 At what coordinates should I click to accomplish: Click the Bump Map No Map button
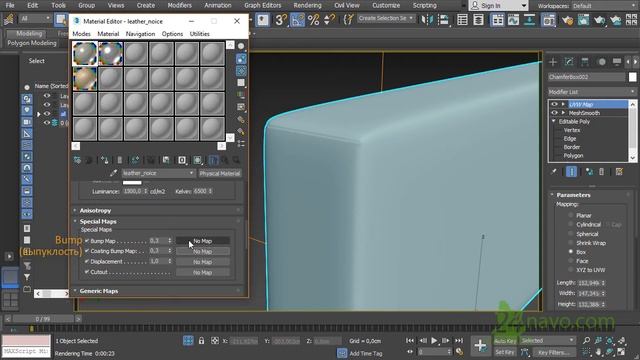[202, 241]
